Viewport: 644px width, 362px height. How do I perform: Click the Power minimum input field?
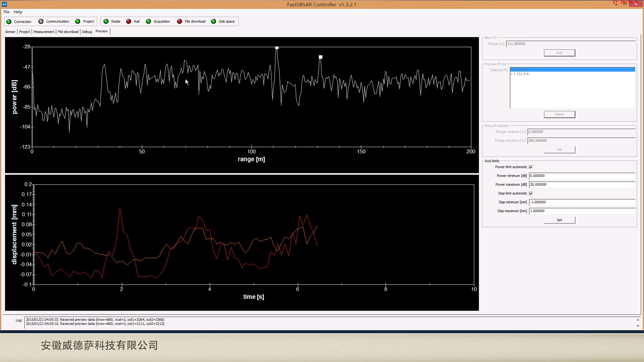tap(582, 176)
